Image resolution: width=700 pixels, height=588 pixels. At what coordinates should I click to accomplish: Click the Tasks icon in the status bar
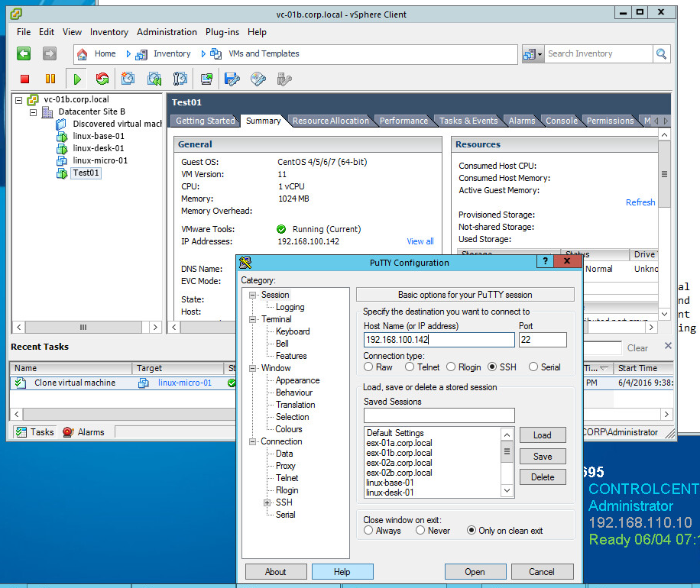[x=21, y=432]
